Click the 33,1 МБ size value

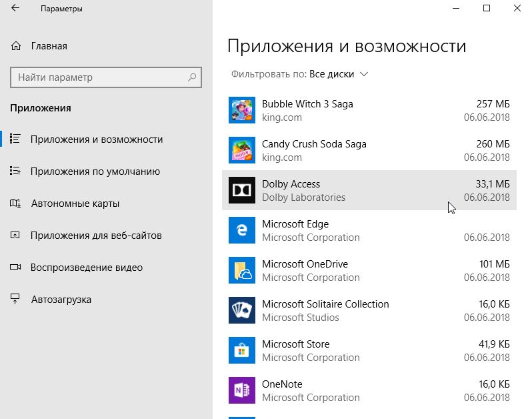pyautogui.click(x=493, y=184)
